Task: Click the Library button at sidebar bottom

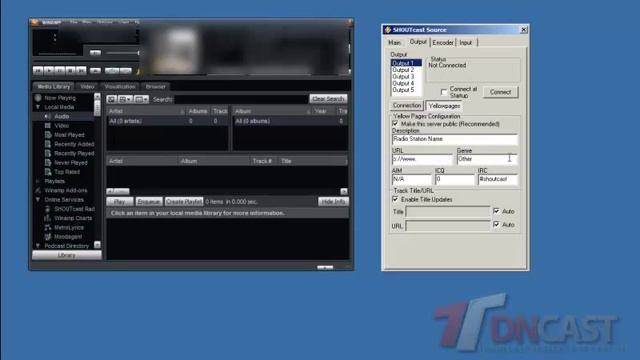Action: pos(67,255)
